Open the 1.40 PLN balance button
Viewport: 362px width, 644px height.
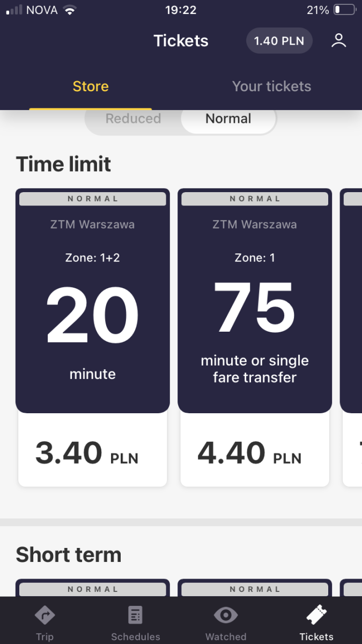pos(279,41)
